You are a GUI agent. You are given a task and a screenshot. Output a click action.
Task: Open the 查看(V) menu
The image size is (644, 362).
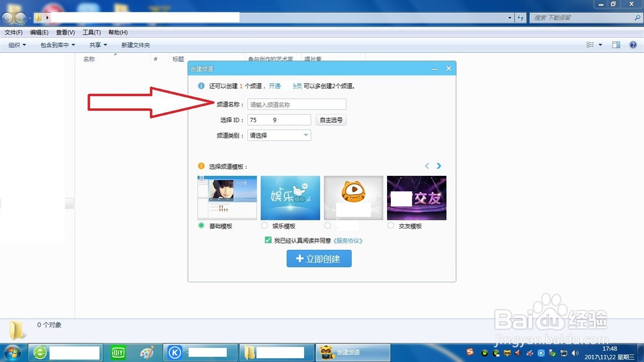(x=65, y=32)
